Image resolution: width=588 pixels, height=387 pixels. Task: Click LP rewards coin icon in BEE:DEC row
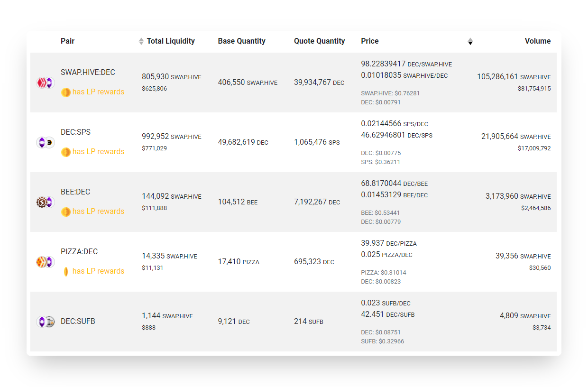coord(66,212)
